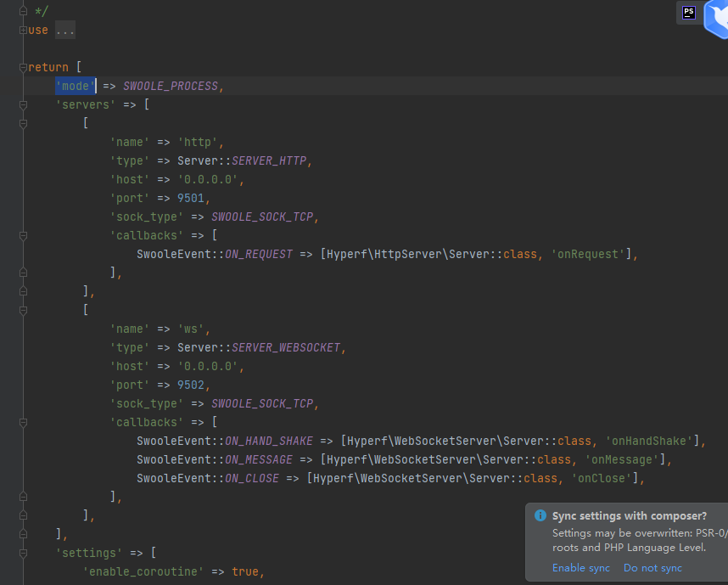Click the 'enable_coroutine' true value
This screenshot has height=585, width=728.
pyautogui.click(x=246, y=571)
